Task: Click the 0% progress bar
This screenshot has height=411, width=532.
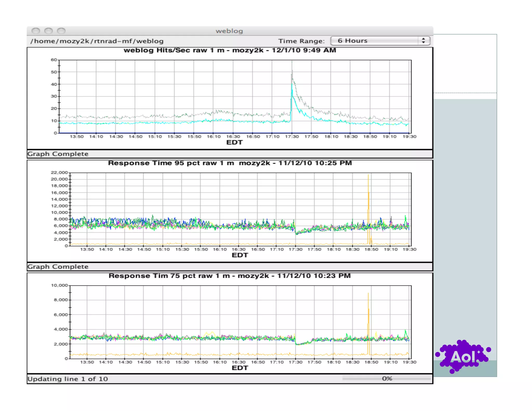Action: tap(387, 379)
